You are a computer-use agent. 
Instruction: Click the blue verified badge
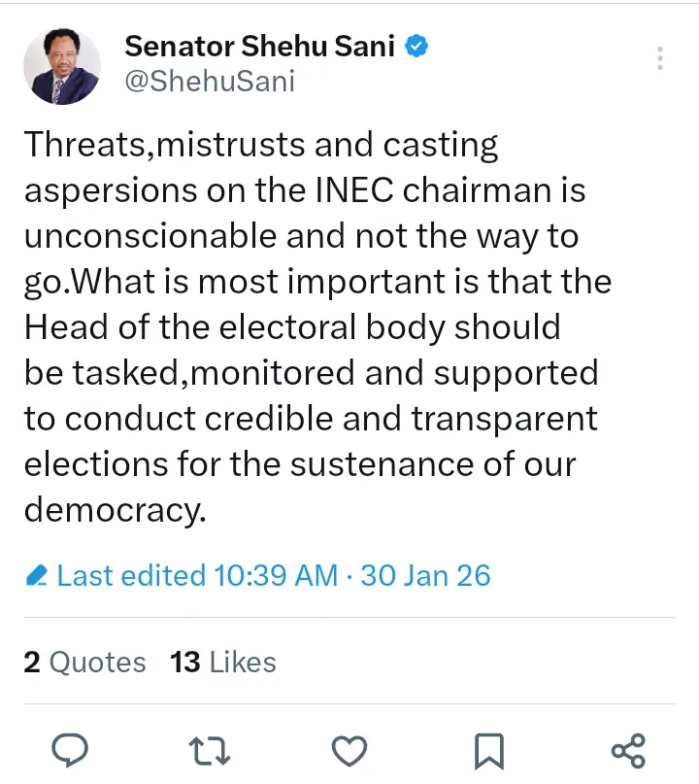pos(418,46)
